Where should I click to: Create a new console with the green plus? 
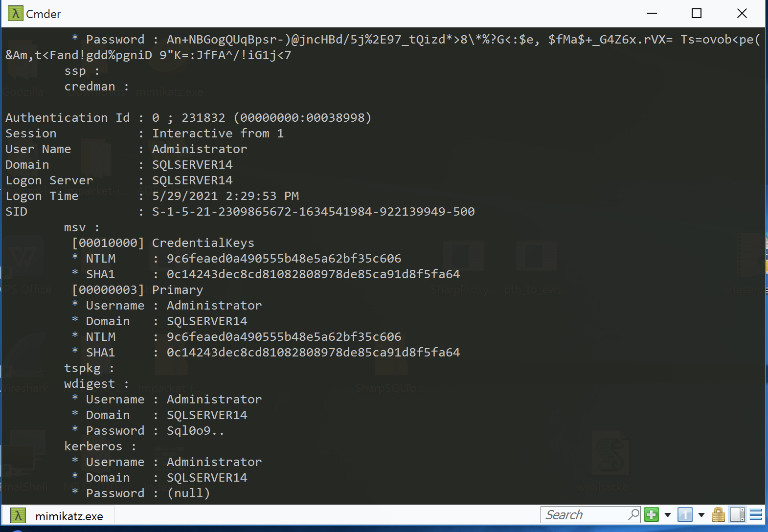point(651,515)
